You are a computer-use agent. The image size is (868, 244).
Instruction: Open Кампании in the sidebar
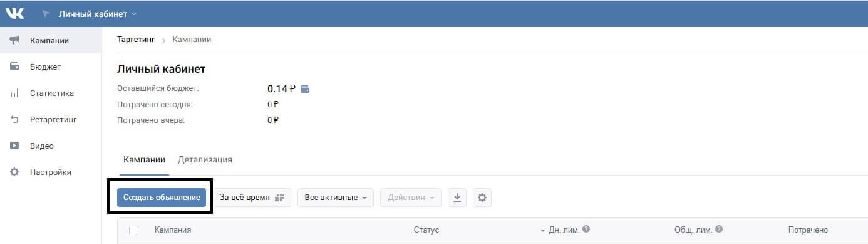pos(49,41)
